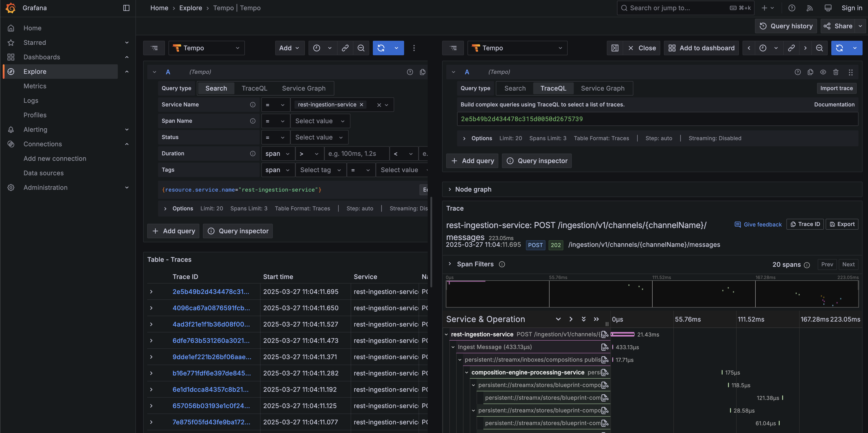Click Import trace button

click(x=836, y=88)
